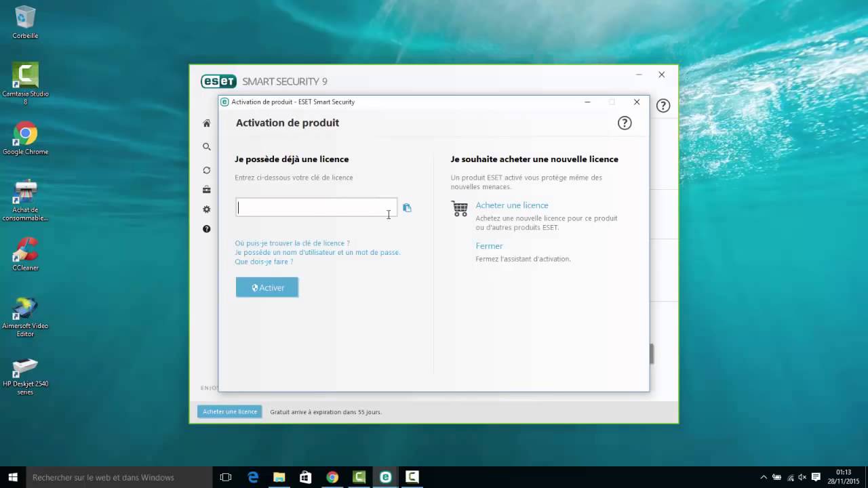Click the 'Je possède déjà une licence' heading
This screenshot has width=868, height=488.
click(x=292, y=159)
